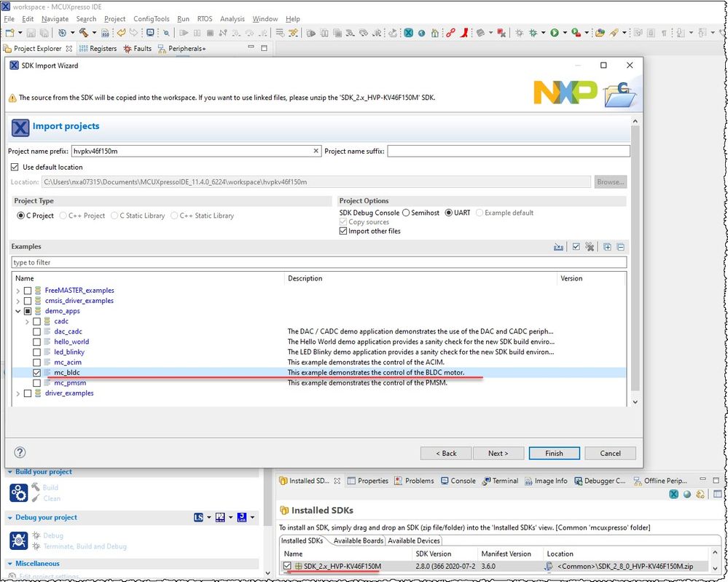The height and width of the screenshot is (582, 728).
Task: Click the Cancel button
Action: point(610,454)
